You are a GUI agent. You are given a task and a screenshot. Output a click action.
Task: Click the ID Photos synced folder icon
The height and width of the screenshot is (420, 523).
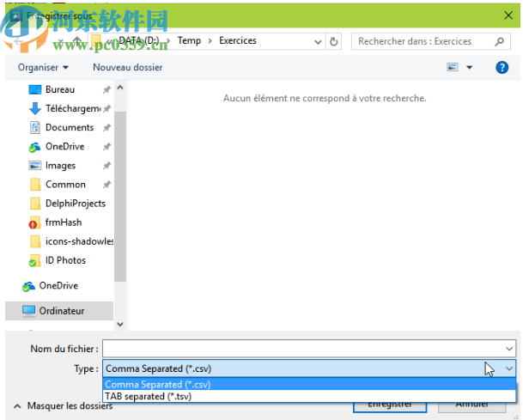(x=34, y=260)
